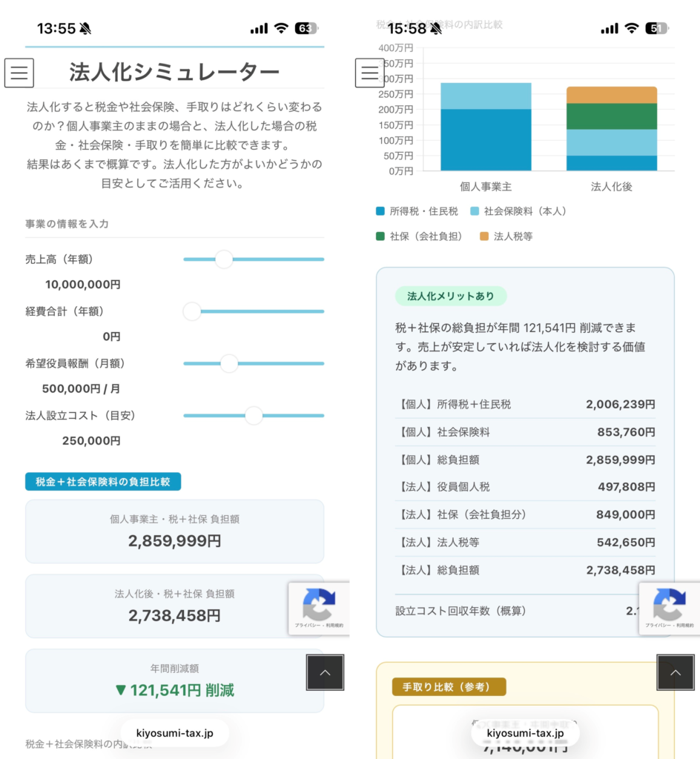Tap the kiyosumi-tax.jp address pill under 年間削減額
The image size is (700, 759).
tap(175, 733)
